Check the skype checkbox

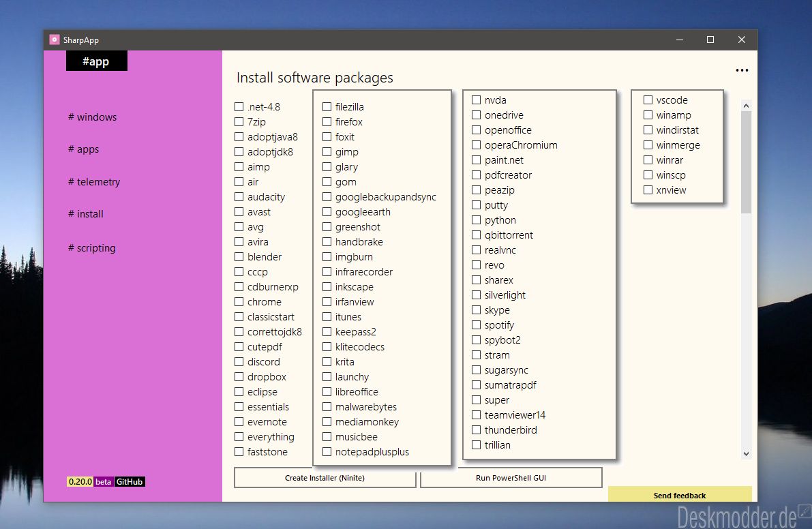477,310
